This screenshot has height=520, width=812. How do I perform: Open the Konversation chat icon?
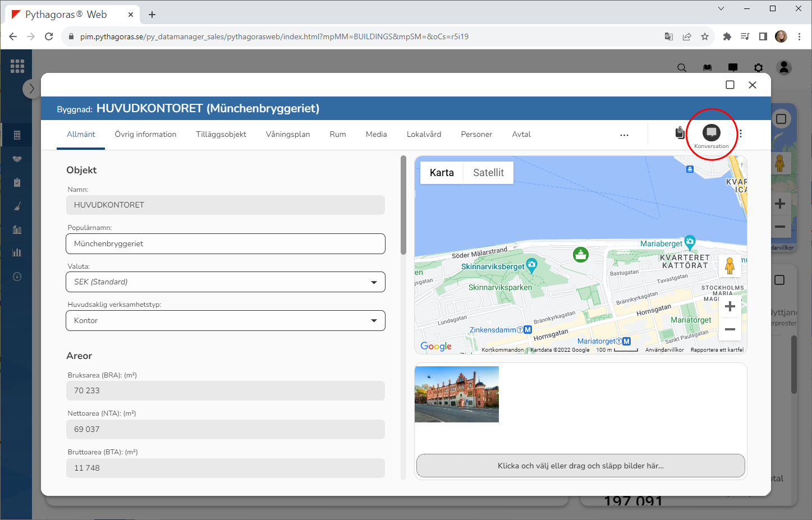[x=711, y=133]
